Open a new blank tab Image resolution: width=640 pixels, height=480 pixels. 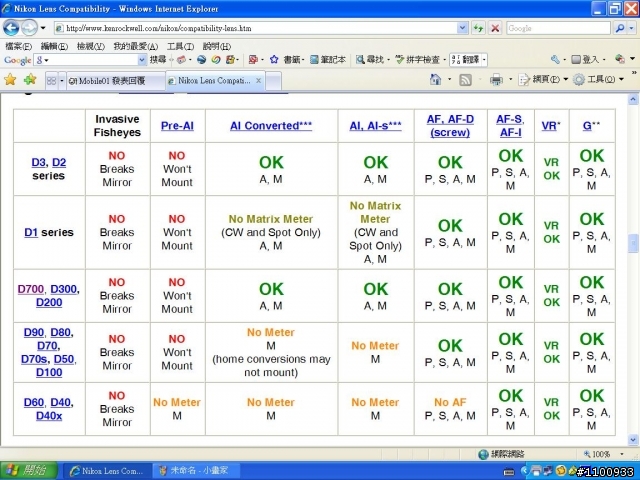pyautogui.click(x=273, y=81)
